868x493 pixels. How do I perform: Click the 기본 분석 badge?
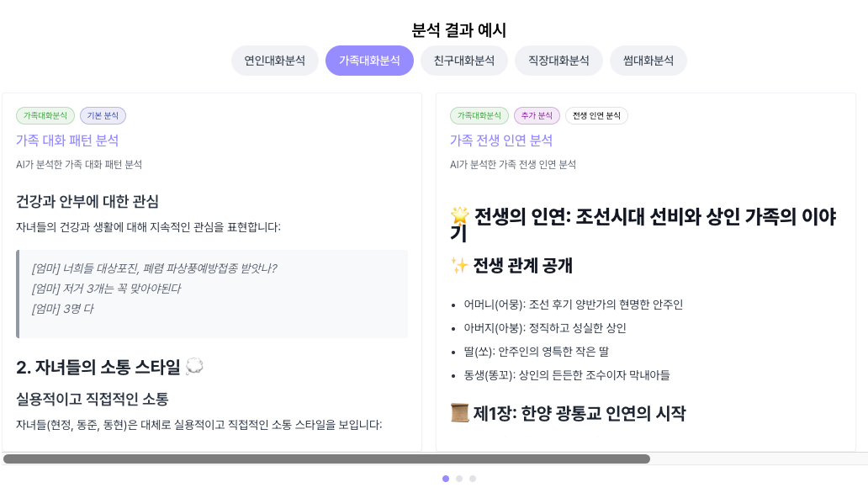103,115
